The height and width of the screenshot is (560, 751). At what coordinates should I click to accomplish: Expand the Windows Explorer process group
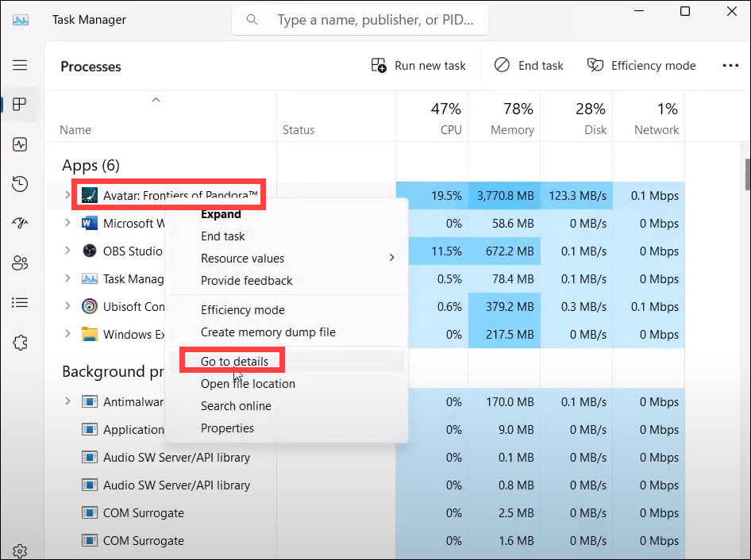click(67, 334)
